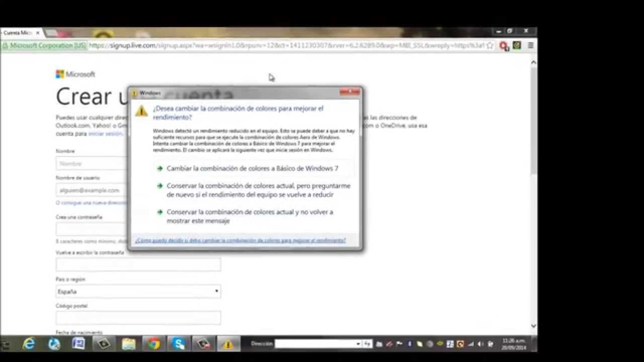Click the green Microsoft Corporation security badge

(x=44, y=46)
